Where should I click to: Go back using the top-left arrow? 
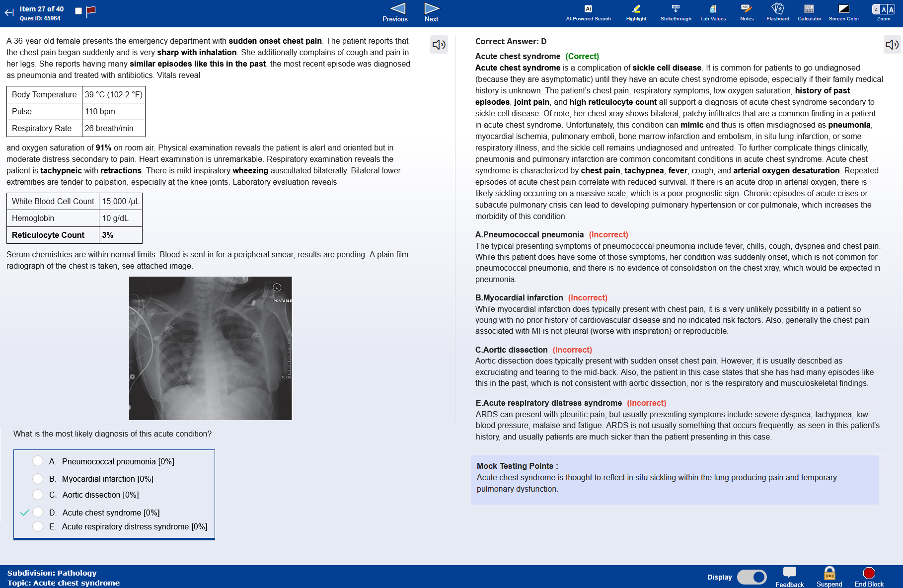coord(9,13)
